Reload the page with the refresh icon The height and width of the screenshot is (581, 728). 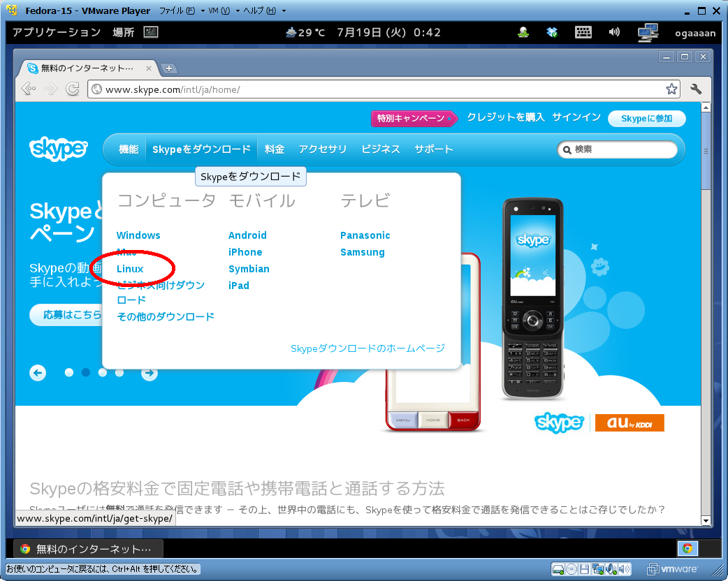point(72,89)
